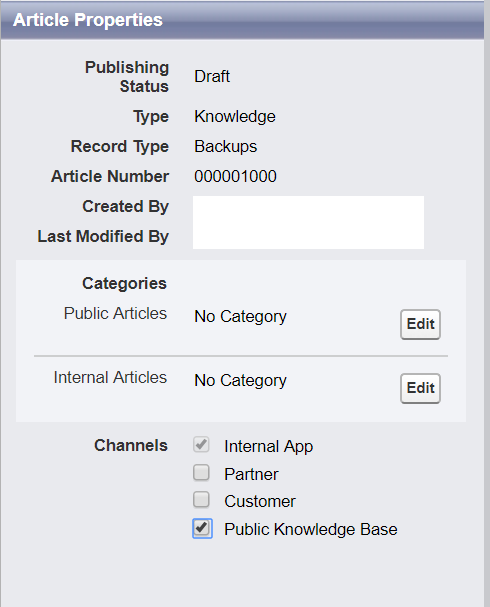Click the Article Properties header bar

tap(242, 20)
